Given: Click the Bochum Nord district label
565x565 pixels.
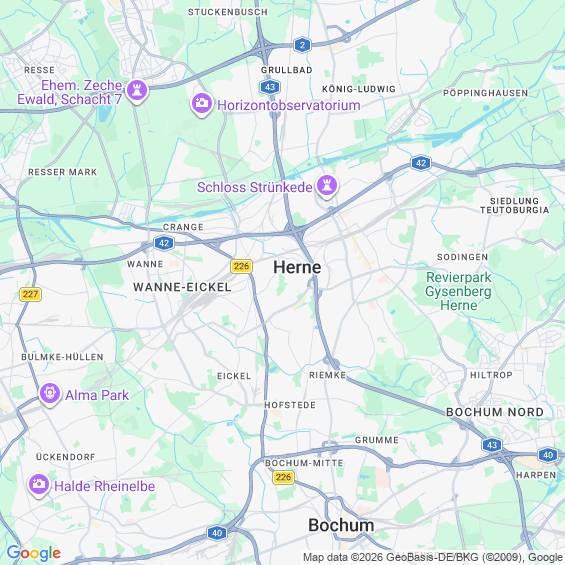Looking at the screenshot, I should pos(495,412).
